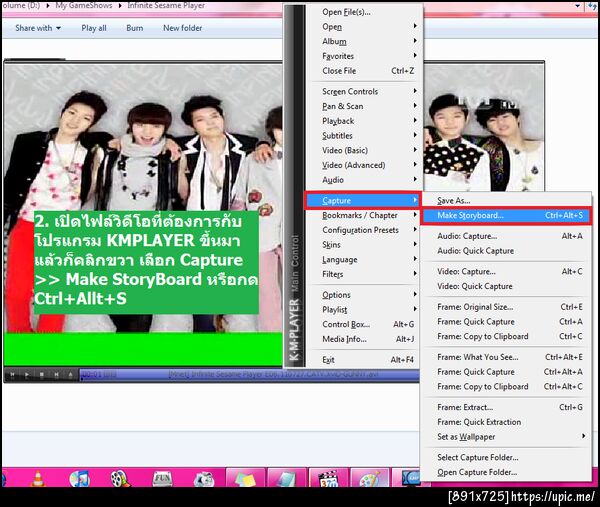Viewport: 600px width, 507px height.
Task: Open the Filters submenu
Action: (x=364, y=274)
